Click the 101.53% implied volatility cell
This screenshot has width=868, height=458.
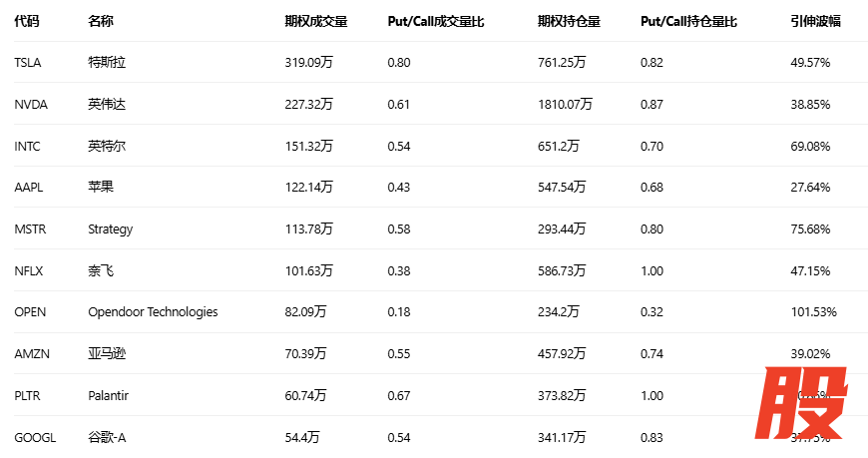[813, 312]
